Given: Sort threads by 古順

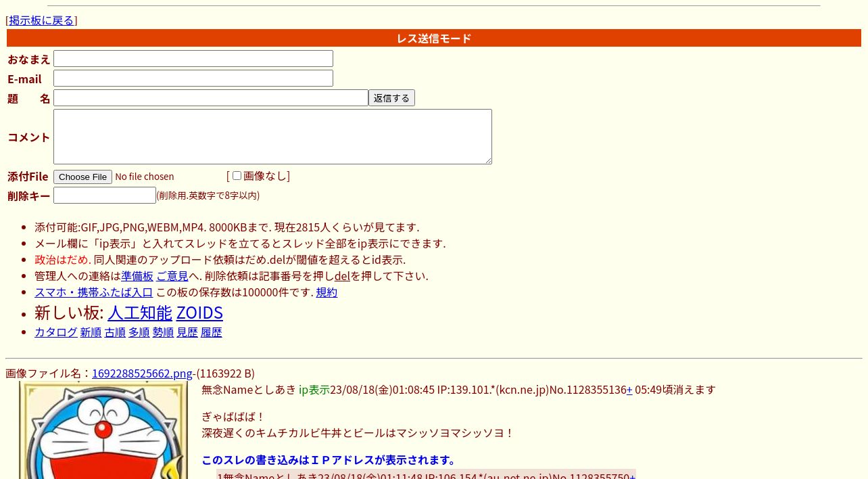Looking at the screenshot, I should point(115,332).
